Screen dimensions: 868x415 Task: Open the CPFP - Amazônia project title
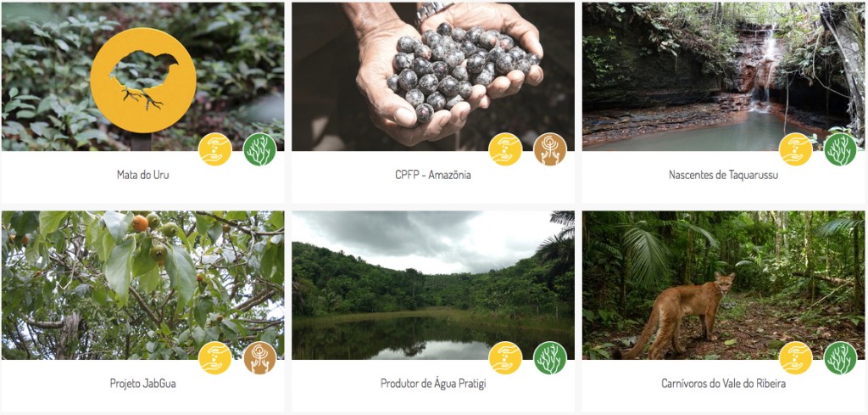[433, 175]
